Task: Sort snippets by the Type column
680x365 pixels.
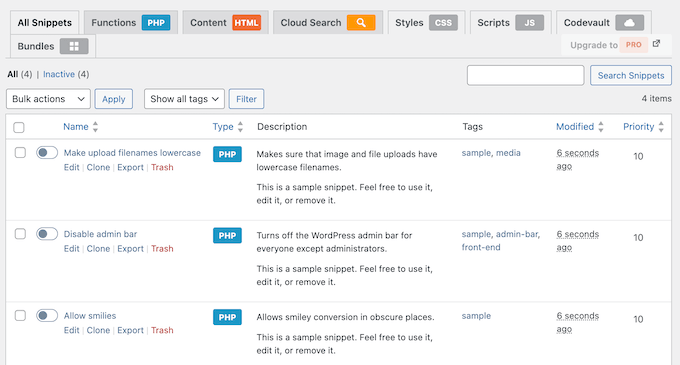Action: [223, 127]
